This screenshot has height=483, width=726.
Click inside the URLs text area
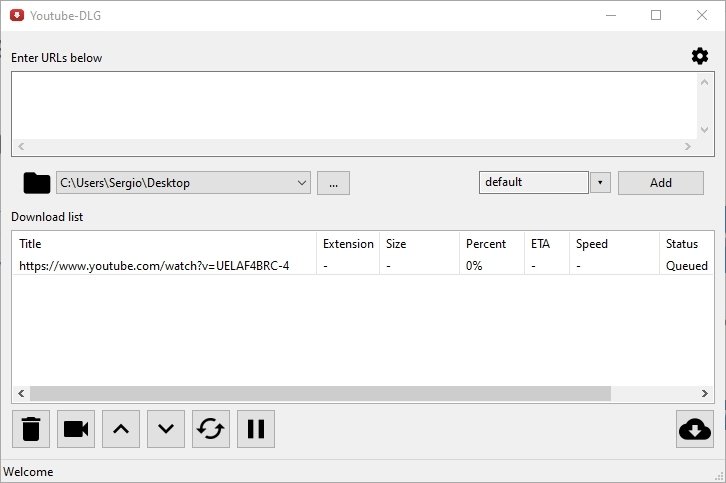354,106
